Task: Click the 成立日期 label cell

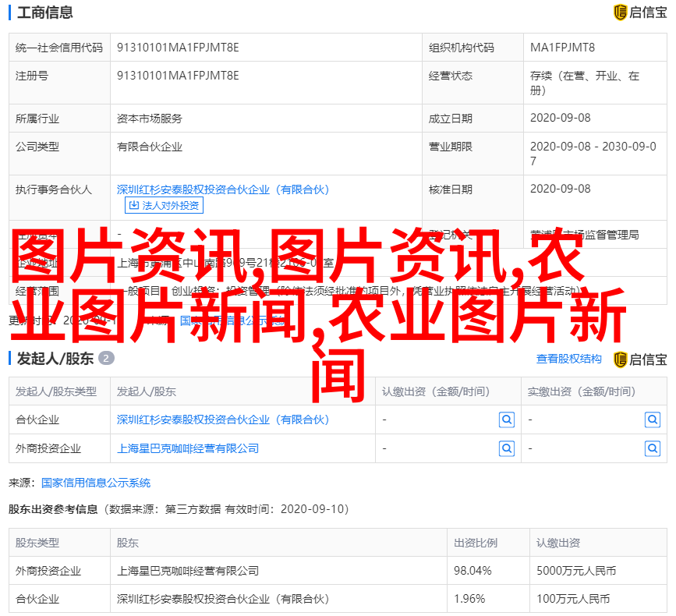Action: tap(473, 118)
